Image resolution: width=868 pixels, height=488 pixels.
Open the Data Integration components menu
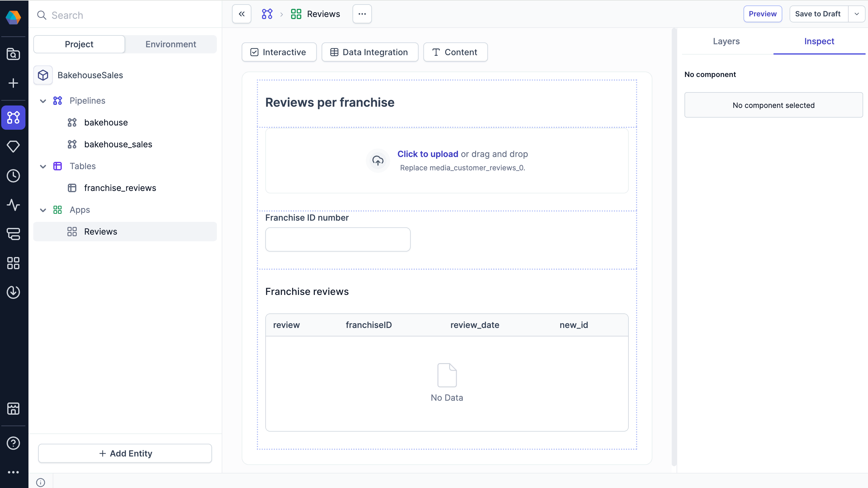[x=370, y=52]
